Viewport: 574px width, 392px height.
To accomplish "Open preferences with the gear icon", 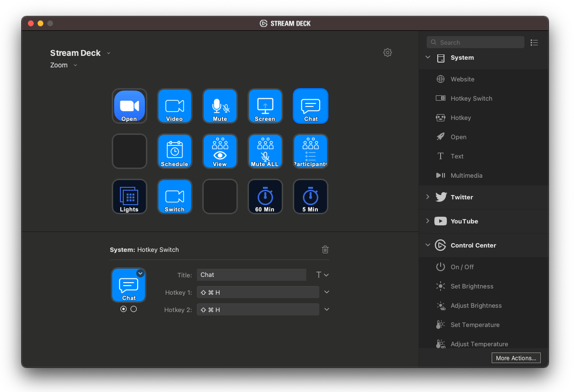I will click(388, 52).
